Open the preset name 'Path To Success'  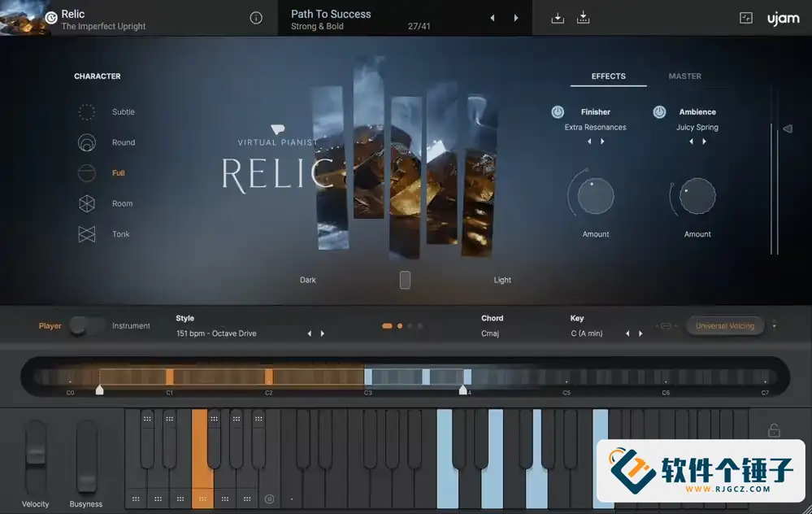[331, 14]
